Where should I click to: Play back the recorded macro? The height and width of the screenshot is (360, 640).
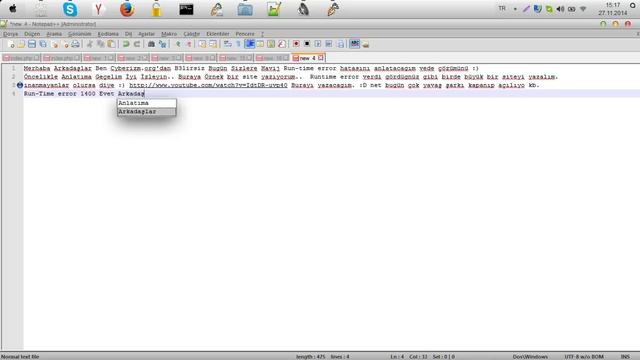tap(318, 44)
